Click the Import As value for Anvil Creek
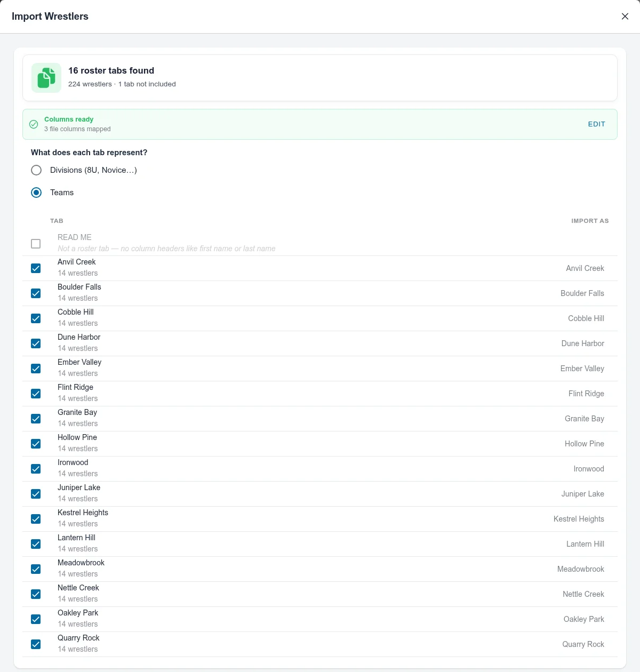Viewport: 640px width, 672px height. [585, 268]
